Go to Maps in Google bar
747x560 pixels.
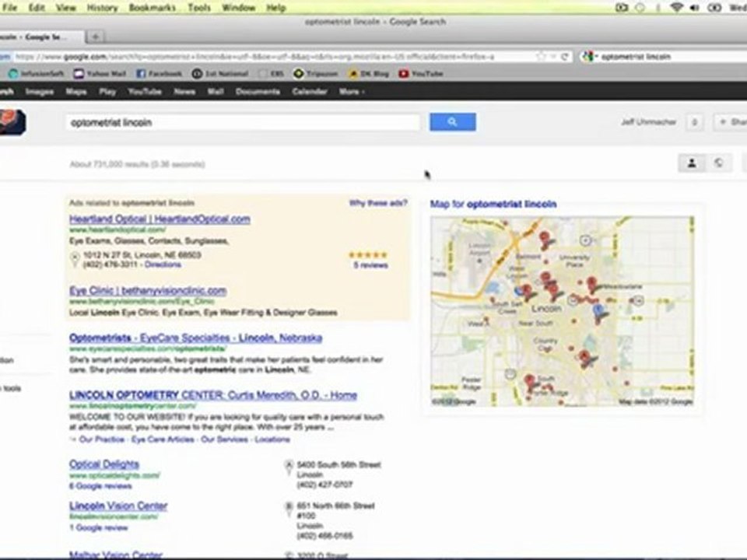coord(76,92)
